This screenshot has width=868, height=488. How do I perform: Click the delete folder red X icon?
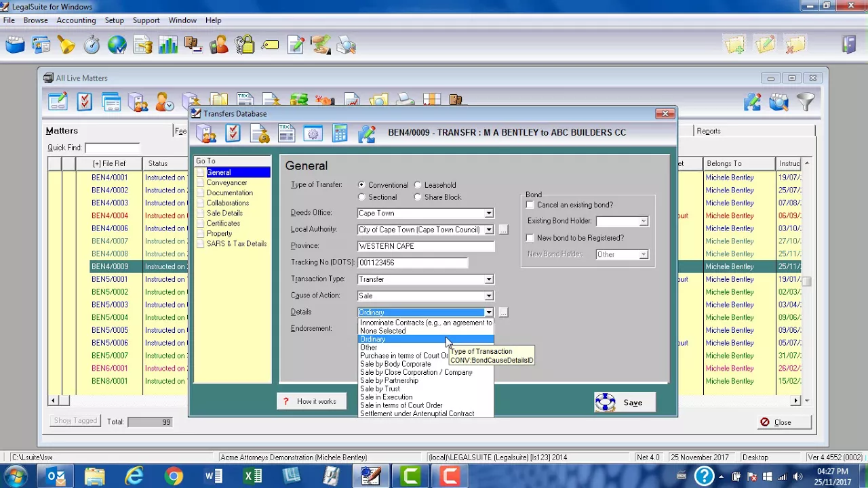click(795, 45)
